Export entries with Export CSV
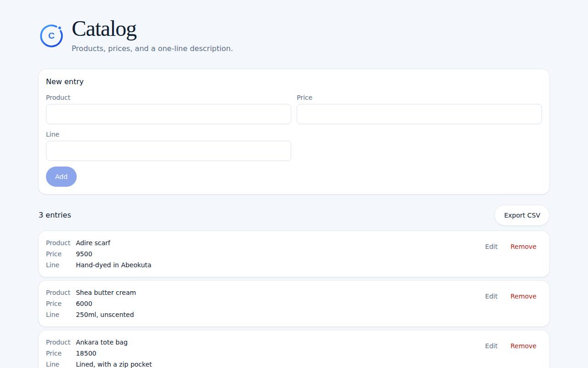This screenshot has height=368, width=588. [x=522, y=215]
